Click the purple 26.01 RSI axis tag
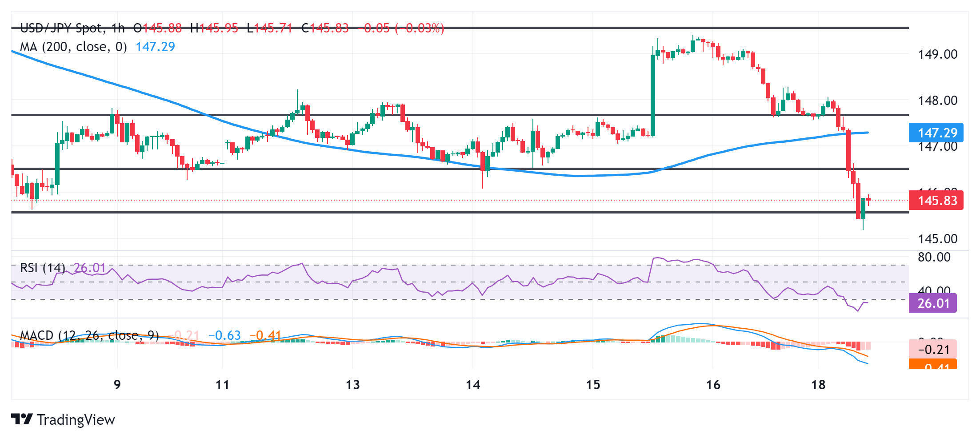Viewport: 980px width, 439px height. coord(933,303)
